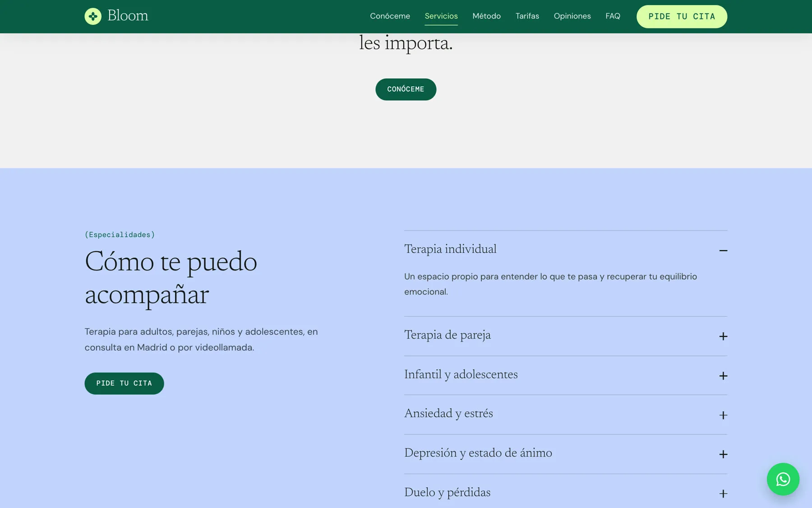Expand Ansiedad y estrés with its plus icon
Viewport: 812px width, 508px height.
click(x=723, y=415)
